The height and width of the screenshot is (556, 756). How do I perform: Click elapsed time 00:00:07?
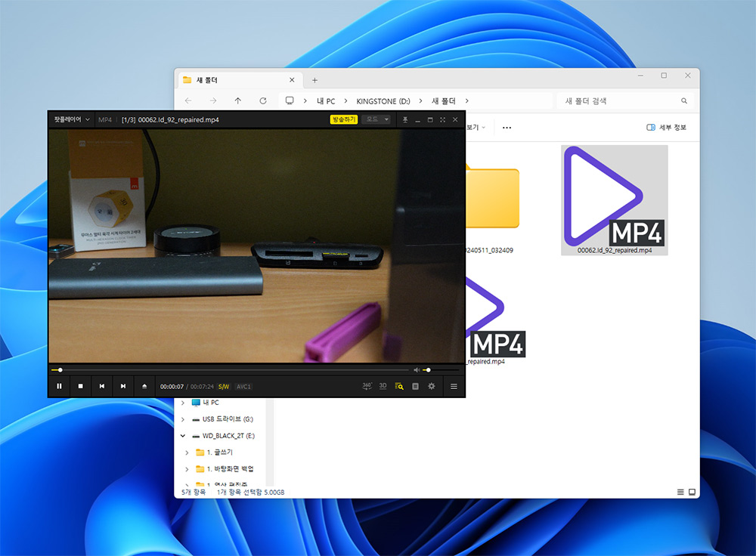click(172, 387)
